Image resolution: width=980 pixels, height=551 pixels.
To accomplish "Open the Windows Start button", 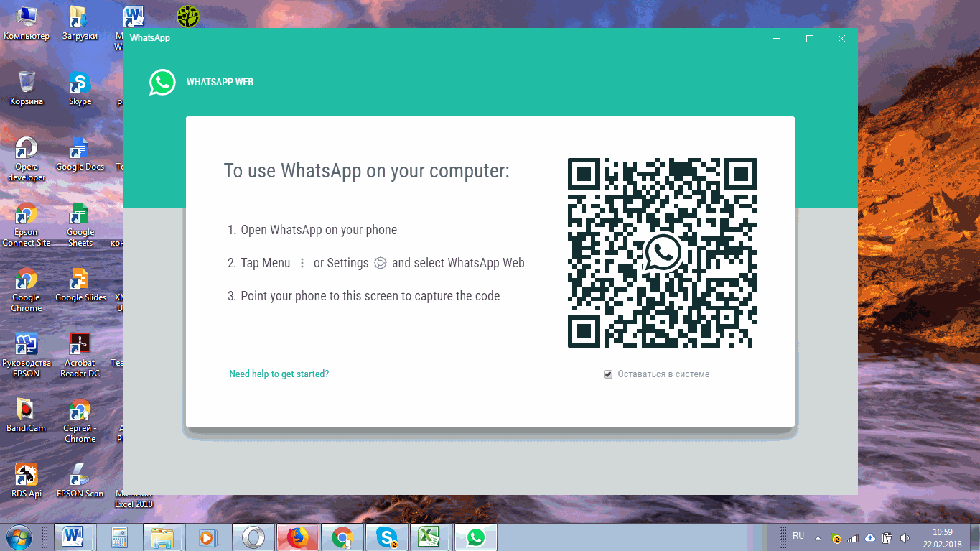I will (19, 537).
